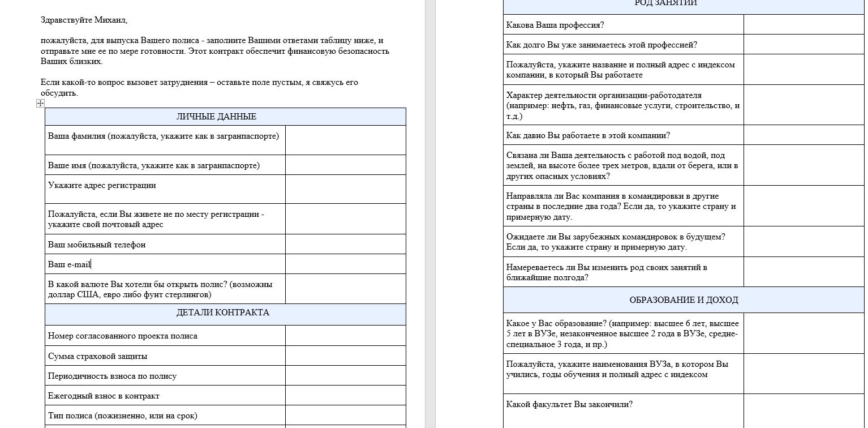Click the dangerous work conditions question cell
868x428 pixels.
624,165
